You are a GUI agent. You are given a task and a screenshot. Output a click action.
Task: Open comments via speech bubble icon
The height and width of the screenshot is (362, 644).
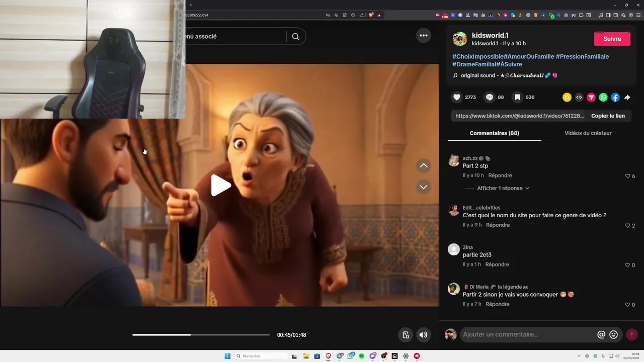coord(489,98)
